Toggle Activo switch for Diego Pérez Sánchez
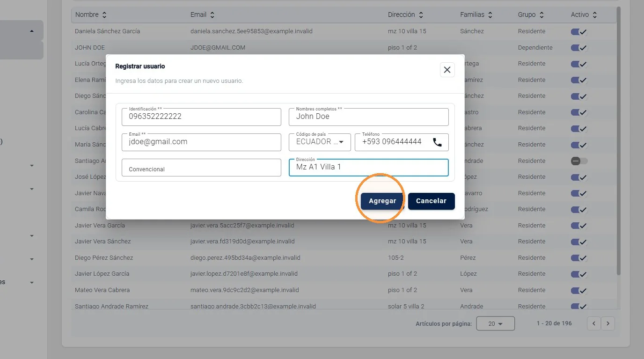 pyautogui.click(x=579, y=258)
